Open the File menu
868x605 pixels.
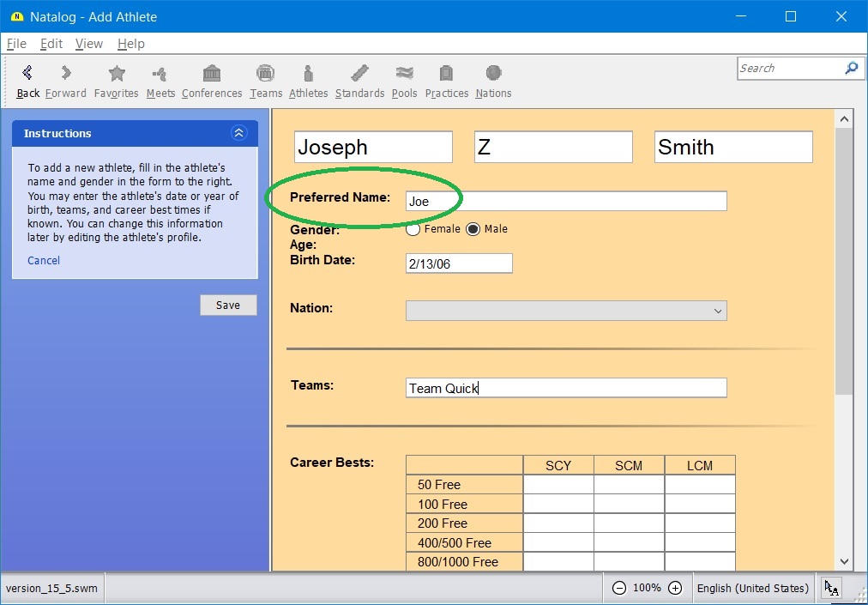pos(16,44)
